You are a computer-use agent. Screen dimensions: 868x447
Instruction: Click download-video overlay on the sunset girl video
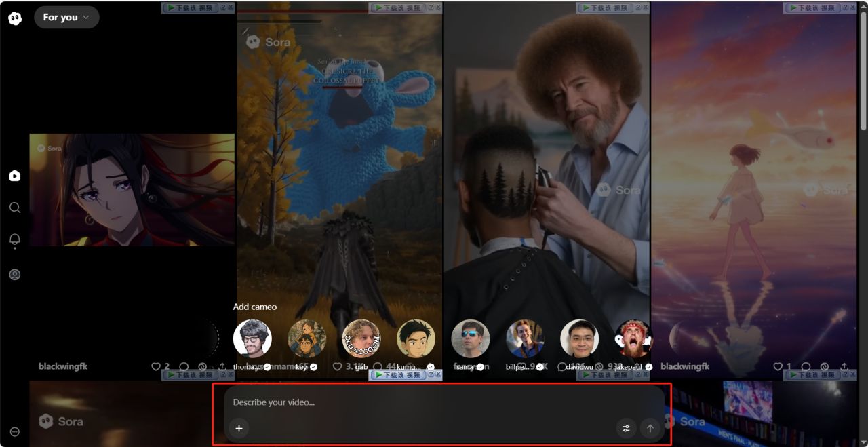point(812,7)
